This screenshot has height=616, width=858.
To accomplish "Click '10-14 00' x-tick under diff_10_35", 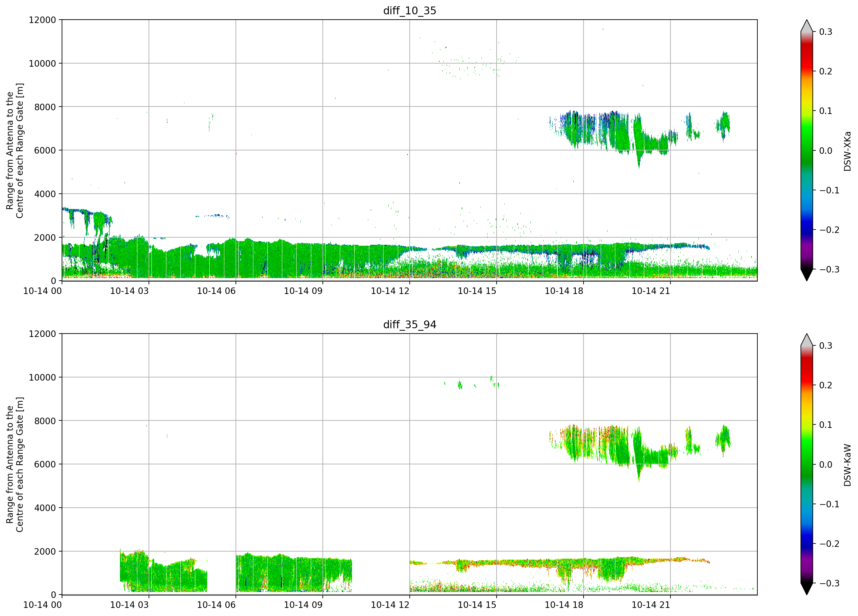I will (42, 291).
